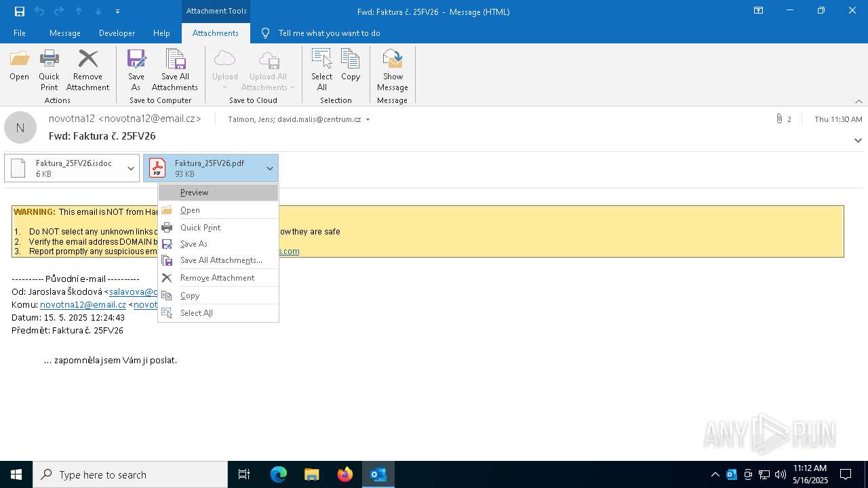Screen dimensions: 868x488
Task: Open the salavova email address link
Action: [x=134, y=292]
